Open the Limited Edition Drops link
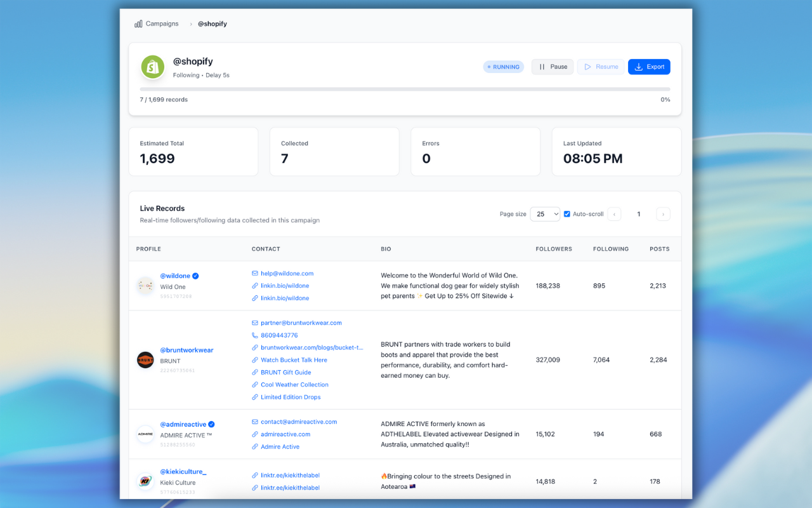The height and width of the screenshot is (508, 812). coord(291,397)
